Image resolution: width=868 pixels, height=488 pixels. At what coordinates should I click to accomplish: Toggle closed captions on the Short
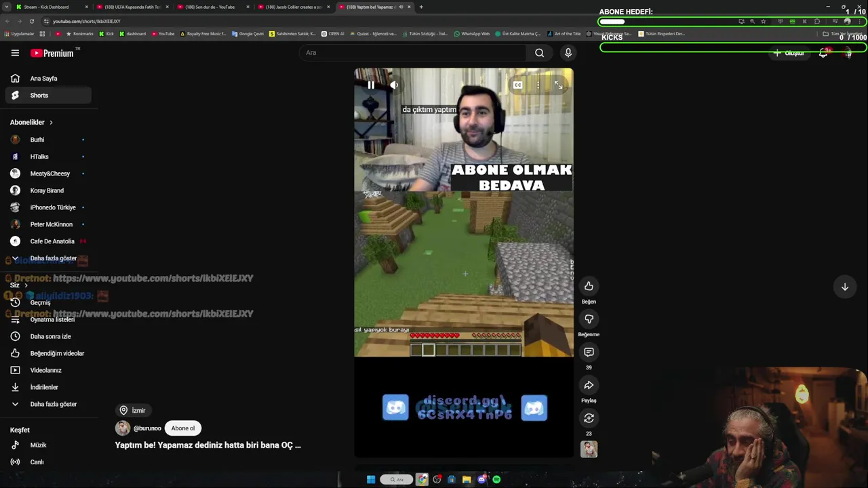click(x=517, y=85)
